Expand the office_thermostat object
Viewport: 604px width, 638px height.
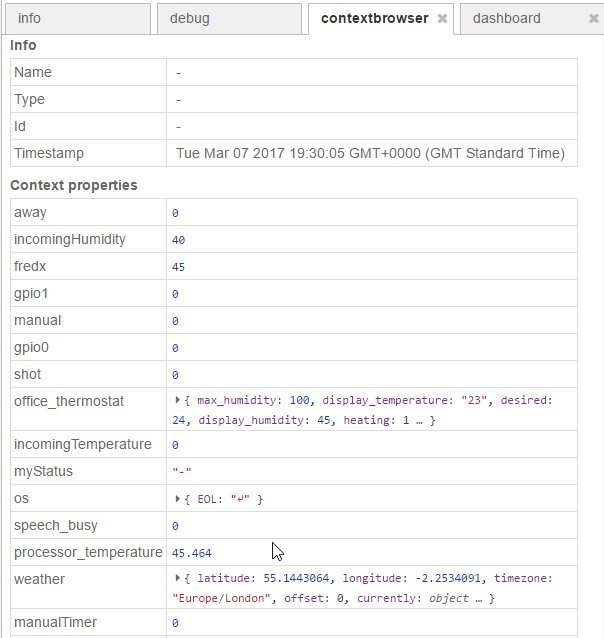pos(178,400)
